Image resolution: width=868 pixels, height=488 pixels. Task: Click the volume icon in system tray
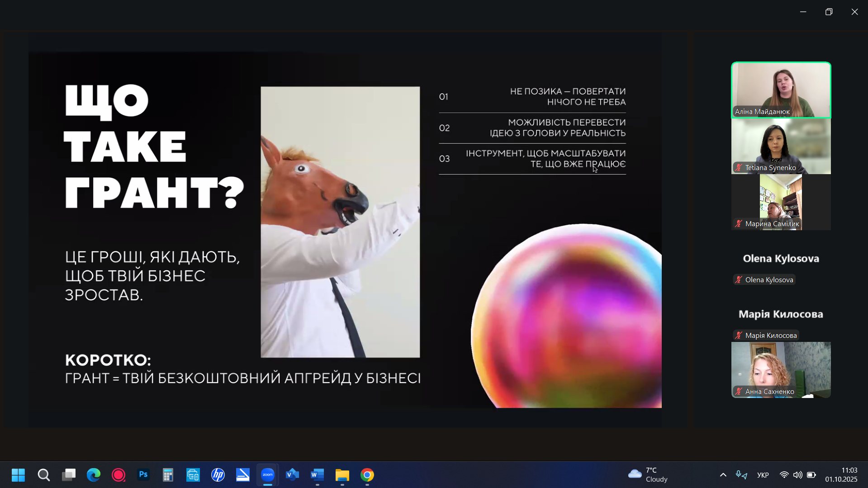coord(797,475)
